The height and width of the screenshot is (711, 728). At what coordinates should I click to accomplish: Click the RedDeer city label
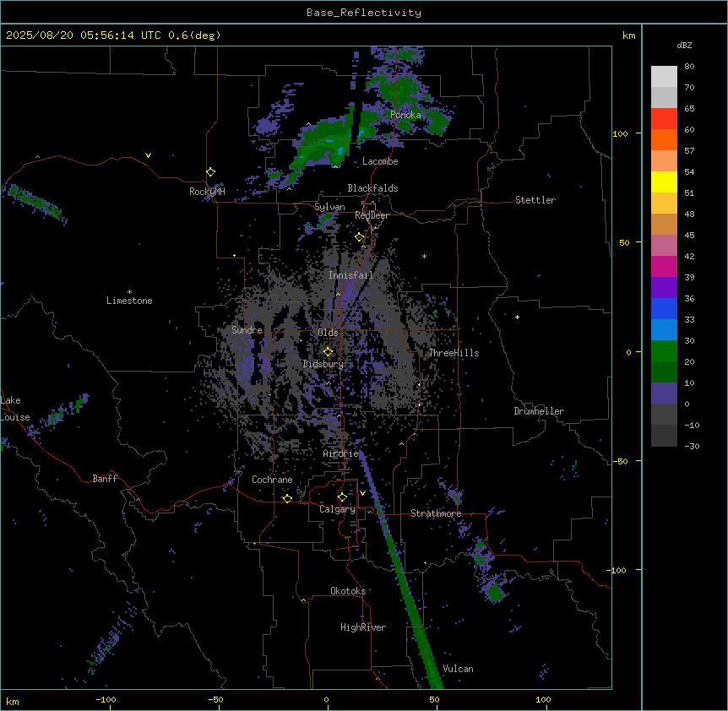[372, 215]
